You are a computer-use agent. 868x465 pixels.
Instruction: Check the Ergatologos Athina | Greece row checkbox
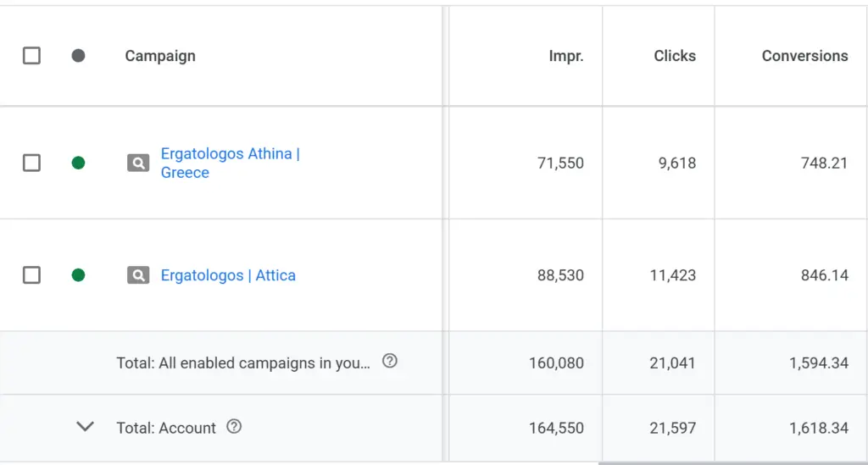pyautogui.click(x=31, y=163)
